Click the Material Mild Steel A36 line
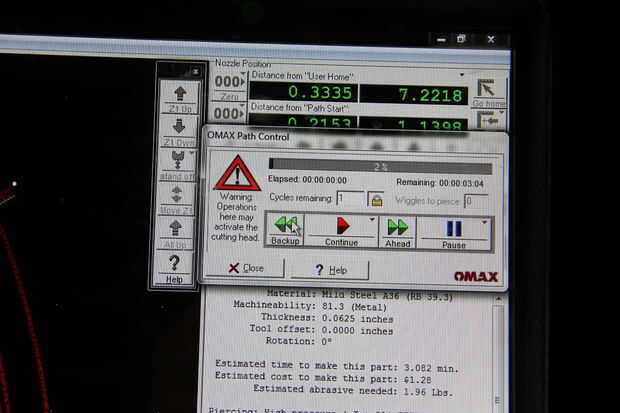This screenshot has width=620, height=413. 359,295
